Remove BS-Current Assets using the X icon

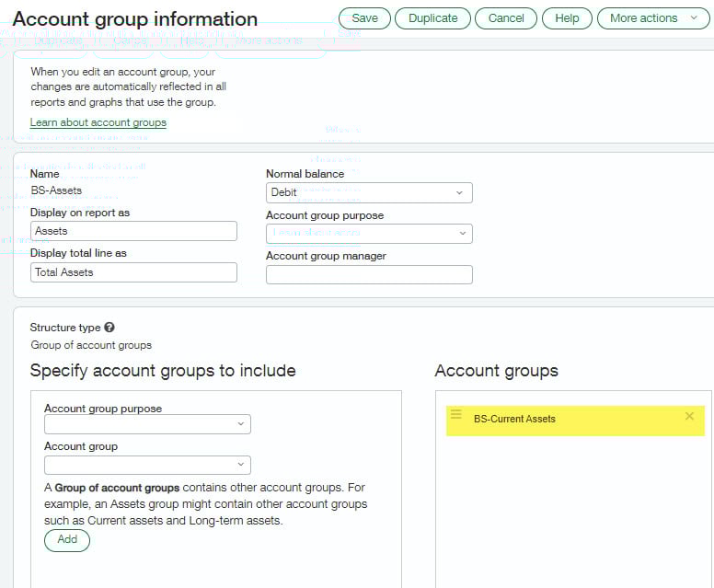tap(689, 417)
